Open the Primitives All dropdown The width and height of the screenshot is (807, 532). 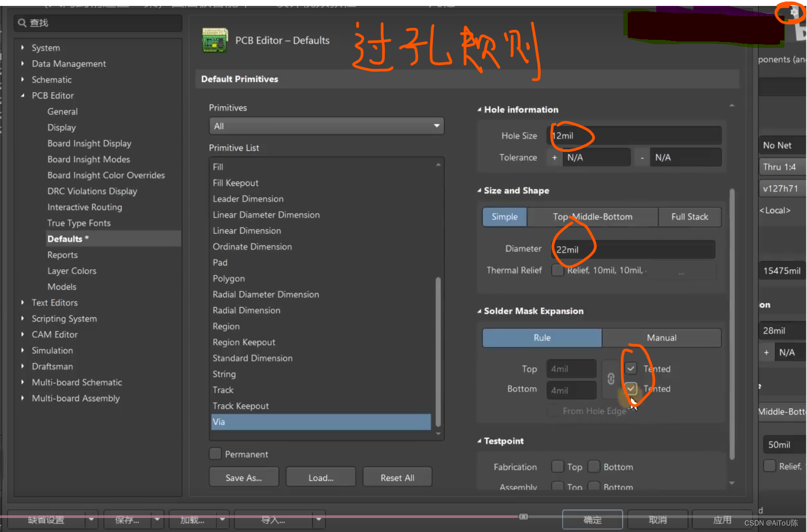(x=326, y=126)
